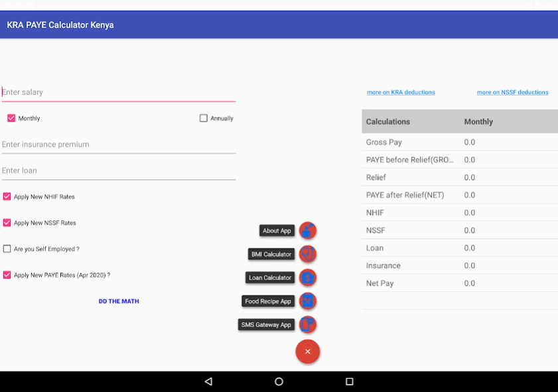
Task: Tap the Android recent apps square
Action: coord(350,381)
